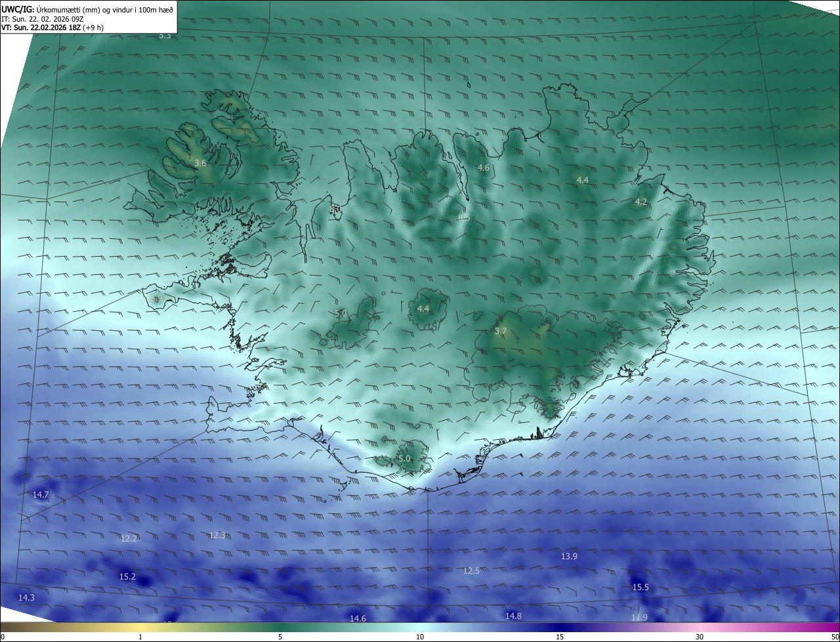The image size is (840, 642).
Task: Click the 1 tick on the color scale
Action: tap(140, 637)
